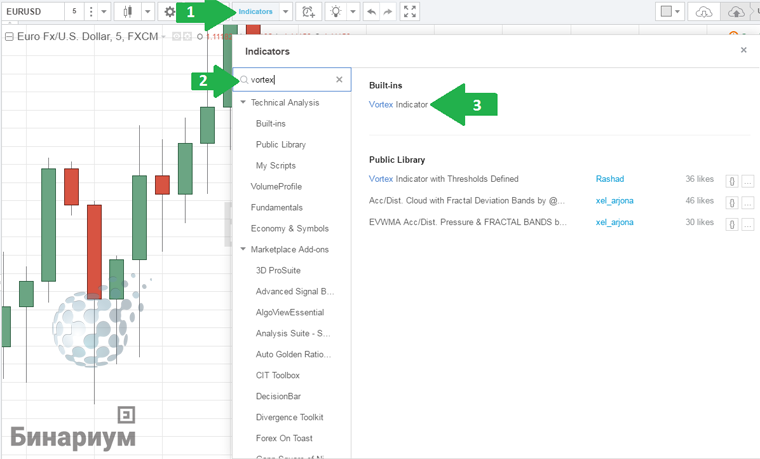Open the Indicators button in toolbar

tap(255, 12)
